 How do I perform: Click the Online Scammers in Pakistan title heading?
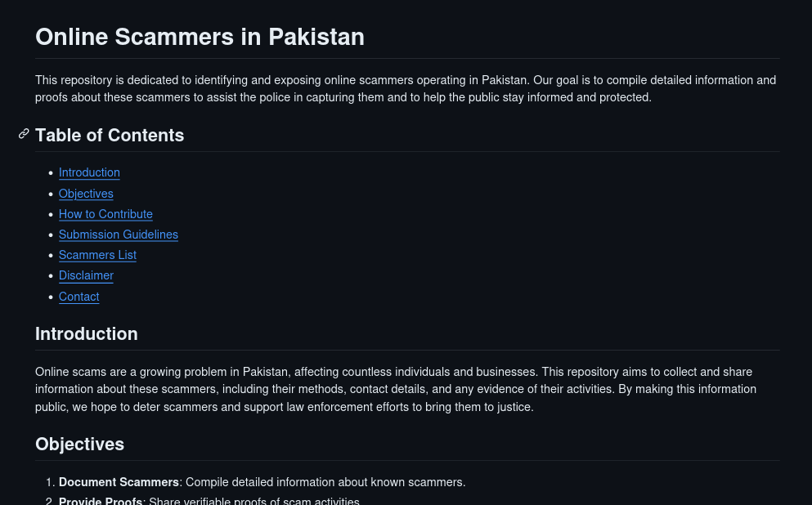click(200, 38)
